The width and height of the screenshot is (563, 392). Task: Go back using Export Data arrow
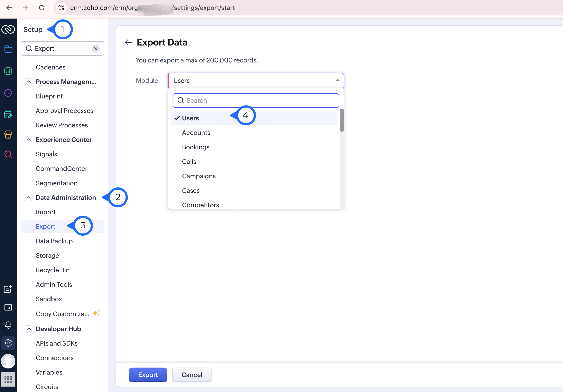point(128,42)
